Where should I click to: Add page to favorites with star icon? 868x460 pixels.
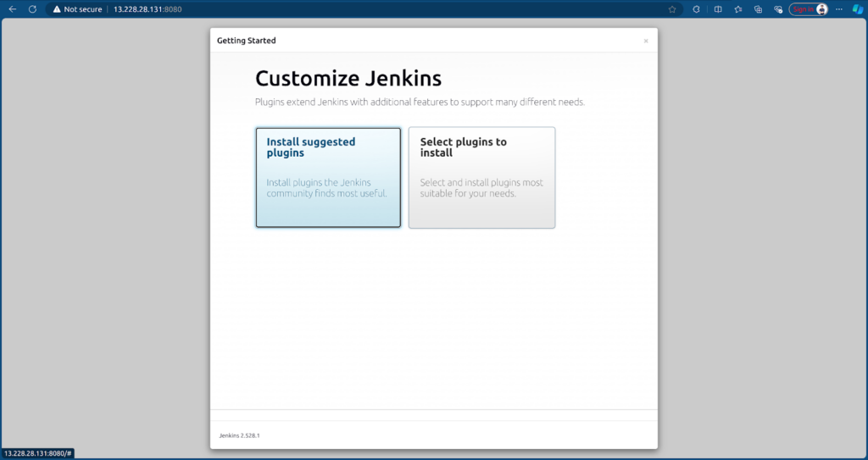(672, 9)
